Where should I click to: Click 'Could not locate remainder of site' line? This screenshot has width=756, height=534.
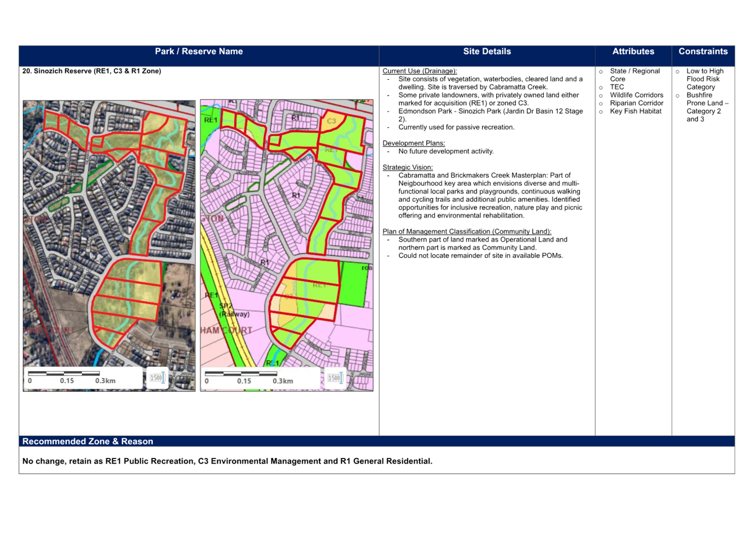click(480, 256)
